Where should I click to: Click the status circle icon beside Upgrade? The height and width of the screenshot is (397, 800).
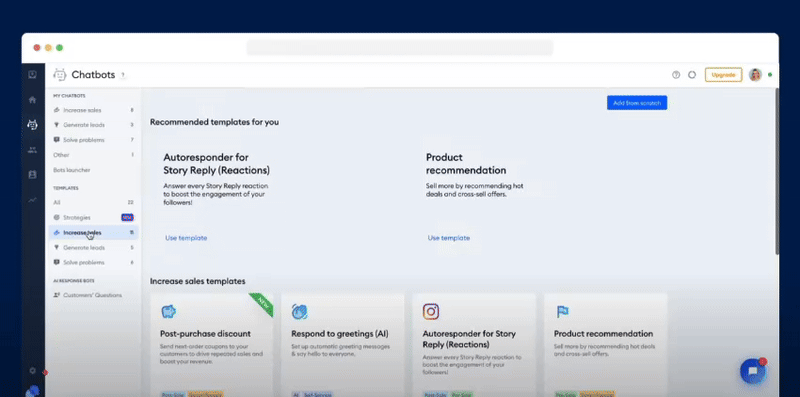pyautogui.click(x=692, y=75)
